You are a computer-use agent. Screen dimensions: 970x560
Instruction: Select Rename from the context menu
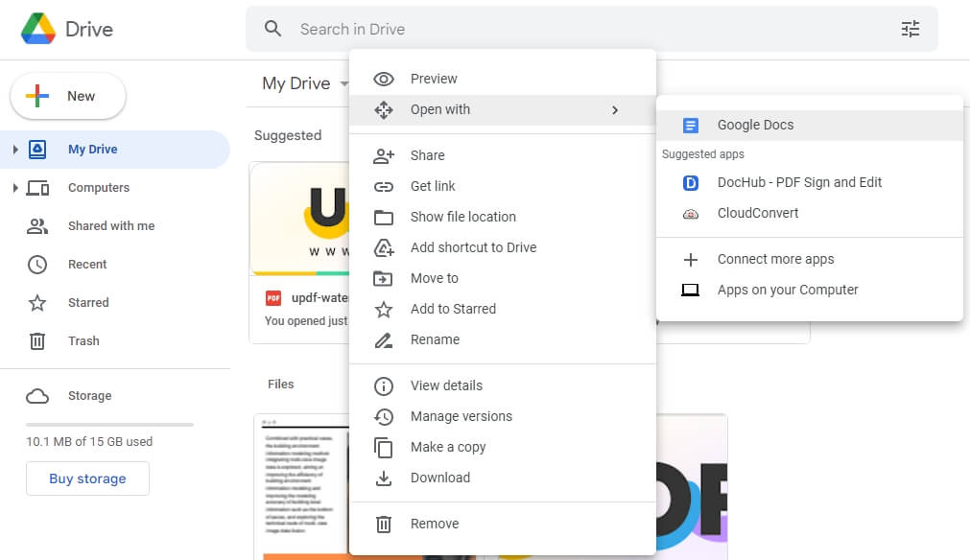click(503, 340)
